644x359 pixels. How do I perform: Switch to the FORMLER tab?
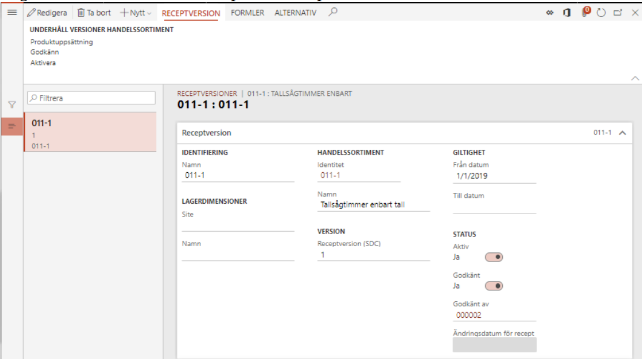click(247, 13)
